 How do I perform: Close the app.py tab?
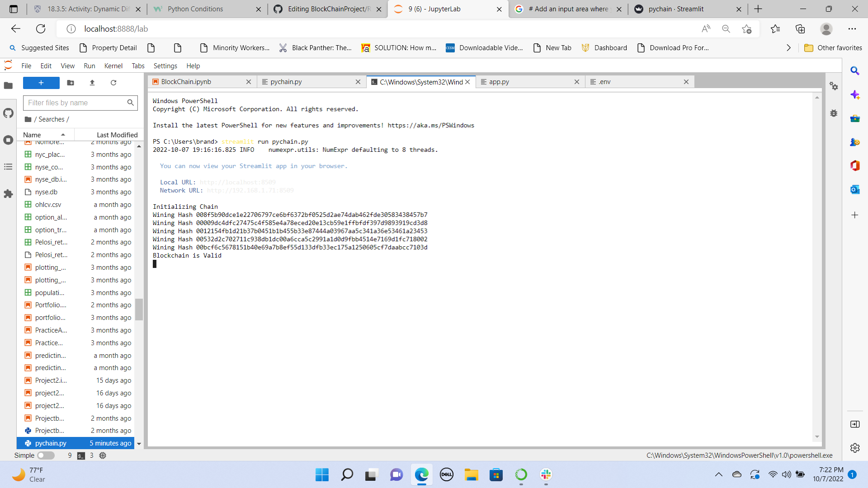click(x=576, y=82)
